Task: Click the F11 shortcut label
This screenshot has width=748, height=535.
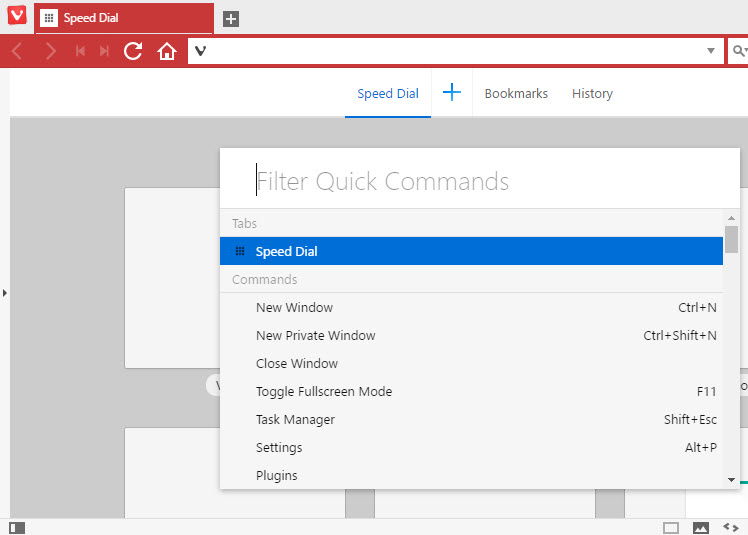Action: (706, 391)
